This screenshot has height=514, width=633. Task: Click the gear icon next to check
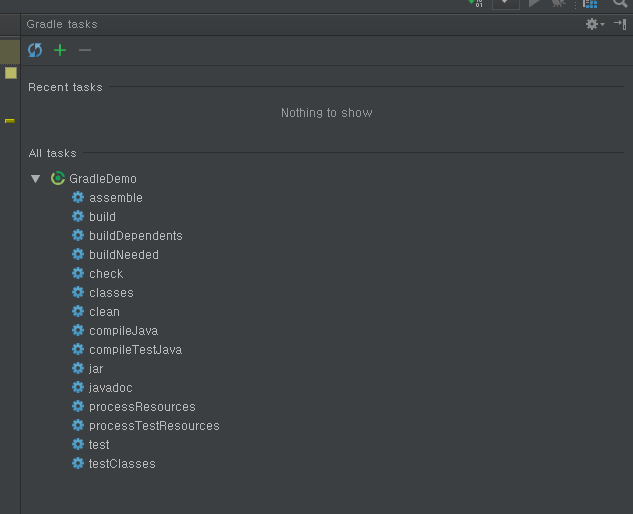(78, 273)
